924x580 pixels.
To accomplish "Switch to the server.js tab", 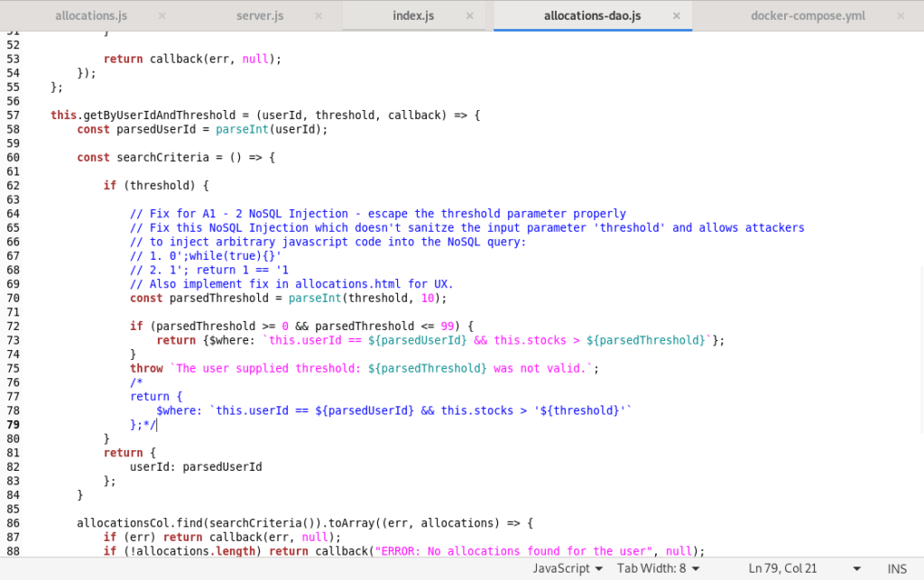I will pyautogui.click(x=260, y=16).
